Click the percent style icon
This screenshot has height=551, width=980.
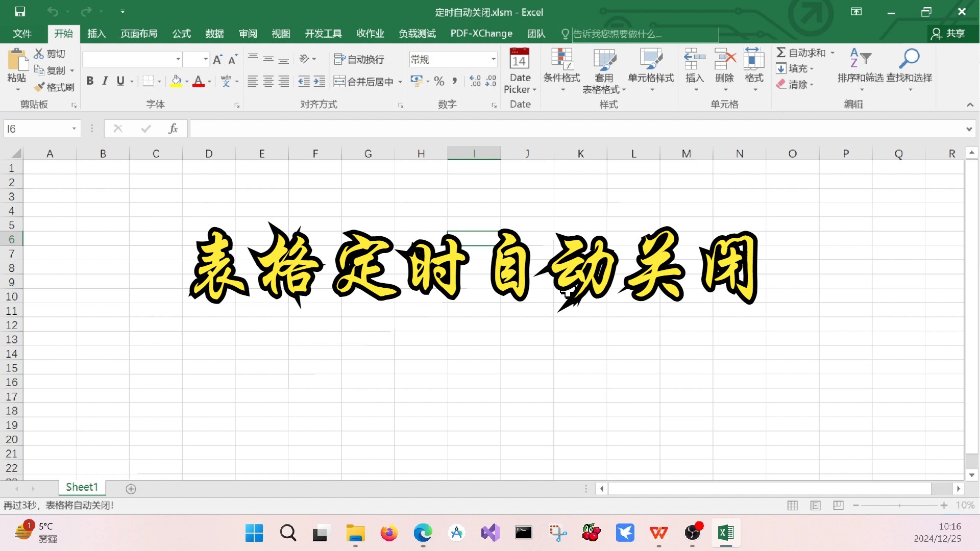pos(439,81)
